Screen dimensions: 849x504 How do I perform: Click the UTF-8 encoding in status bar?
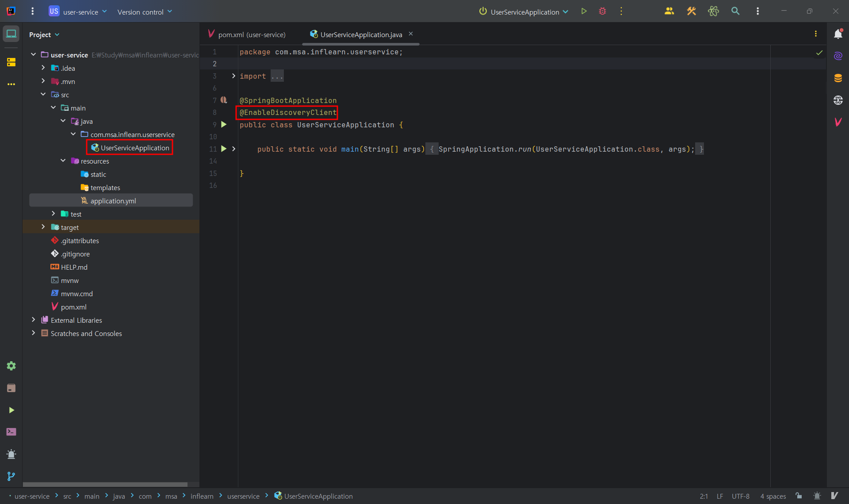(x=740, y=496)
